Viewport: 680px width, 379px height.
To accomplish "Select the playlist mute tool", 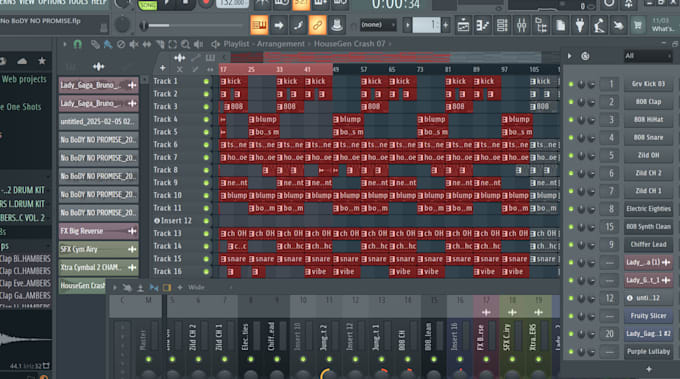I will click(x=134, y=44).
